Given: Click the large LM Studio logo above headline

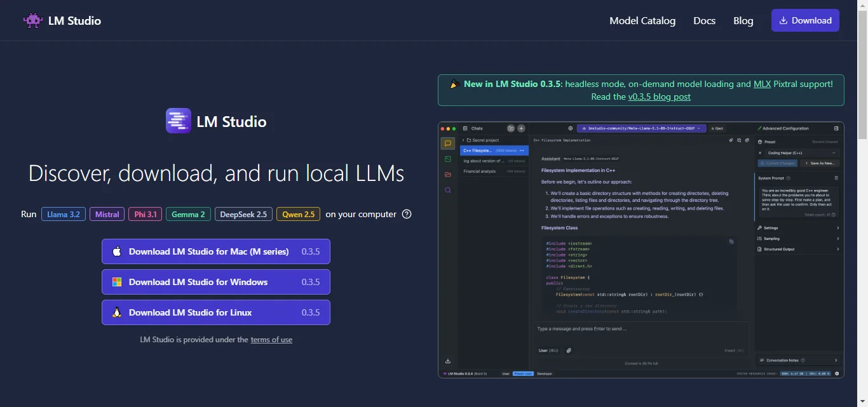Looking at the screenshot, I should (x=179, y=121).
